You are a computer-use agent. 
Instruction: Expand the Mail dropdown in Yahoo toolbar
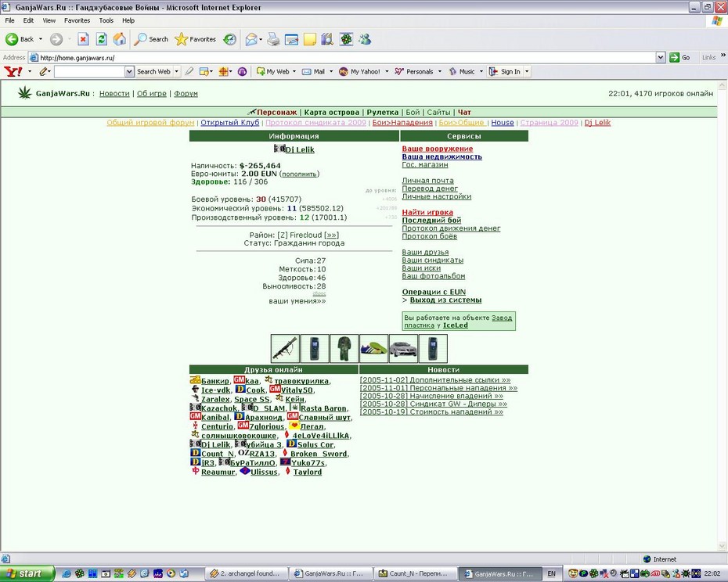click(331, 71)
